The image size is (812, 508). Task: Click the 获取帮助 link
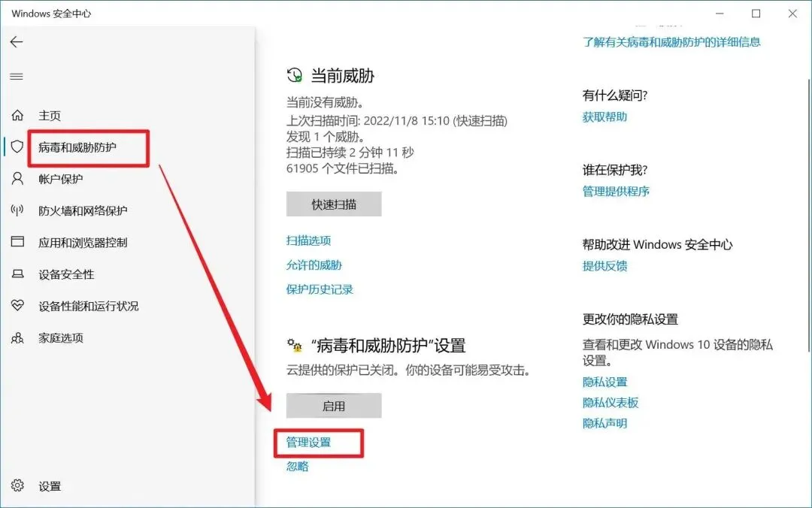click(x=604, y=117)
